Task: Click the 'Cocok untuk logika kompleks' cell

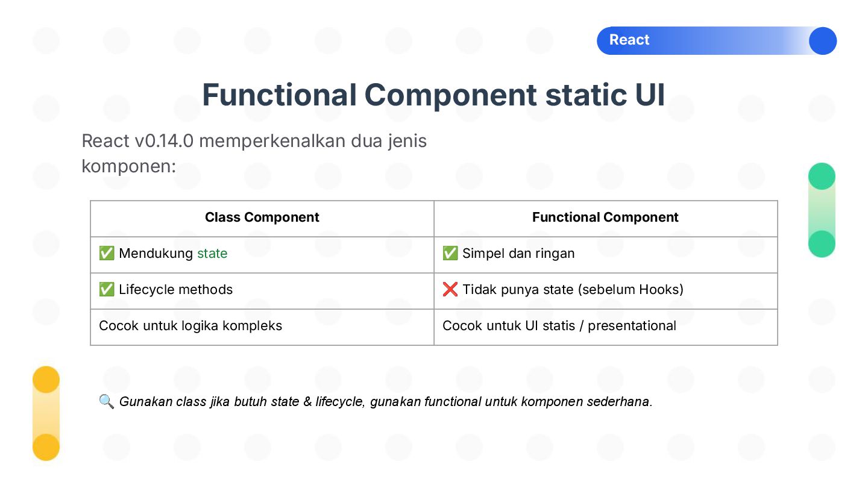Action: [x=262, y=327]
